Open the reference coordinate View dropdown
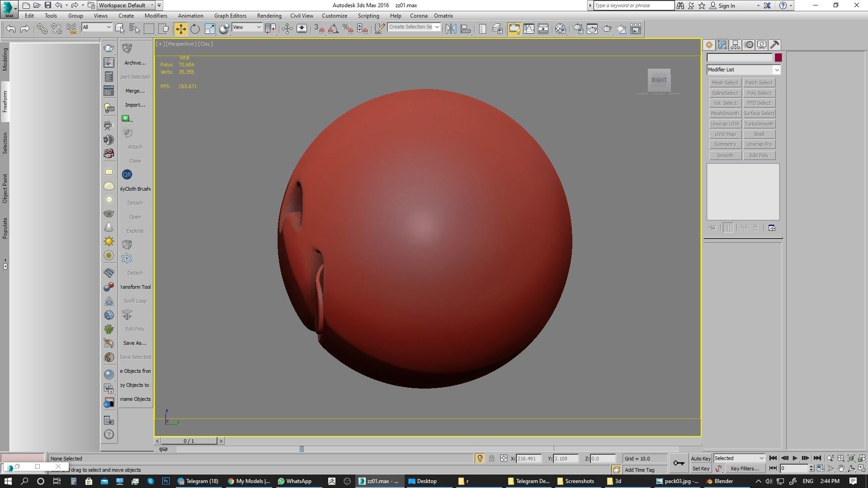The width and height of the screenshot is (868, 488). [x=246, y=28]
